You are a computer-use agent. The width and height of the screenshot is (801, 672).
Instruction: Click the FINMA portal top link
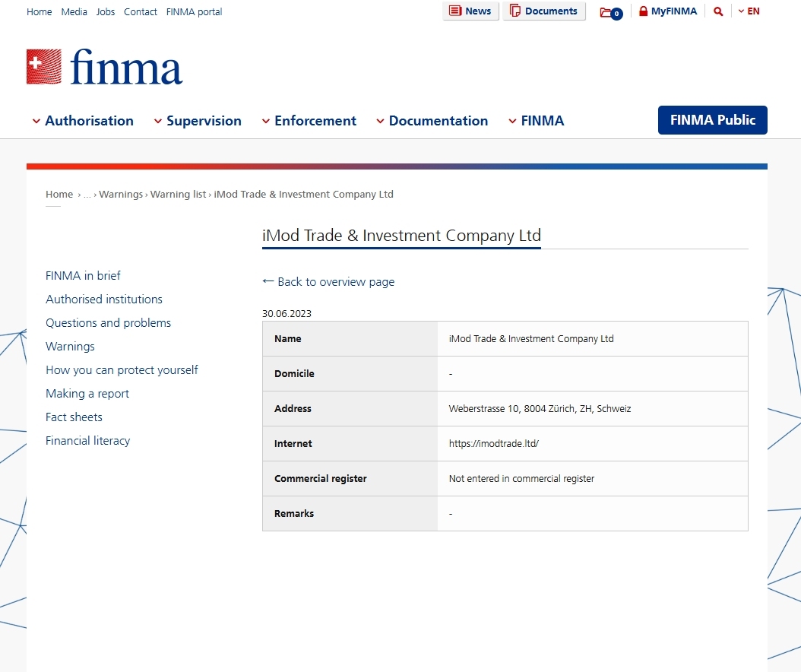[x=194, y=12]
